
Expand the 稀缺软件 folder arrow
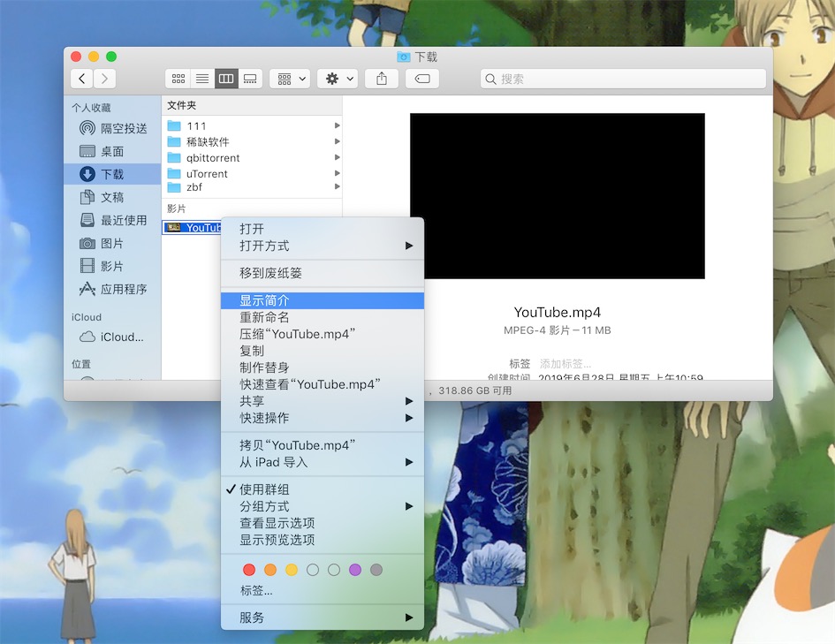click(x=337, y=141)
